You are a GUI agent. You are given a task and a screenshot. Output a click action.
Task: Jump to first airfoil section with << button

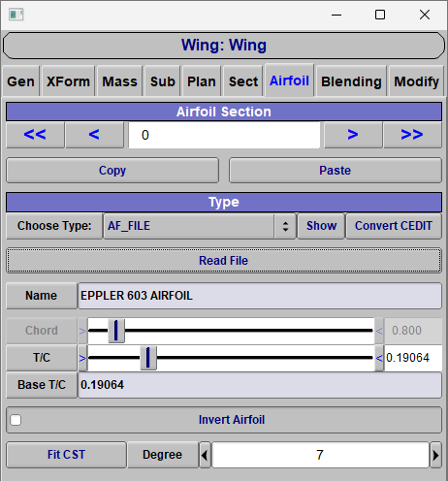[x=35, y=135]
